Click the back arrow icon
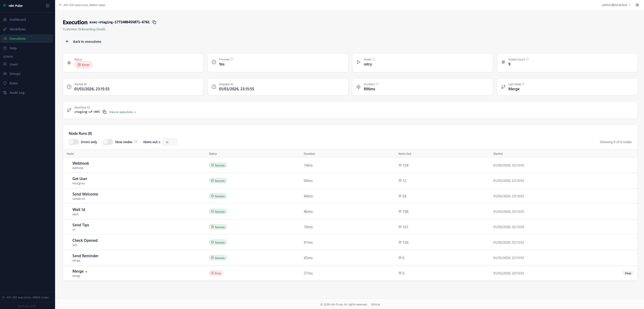 click(x=67, y=41)
